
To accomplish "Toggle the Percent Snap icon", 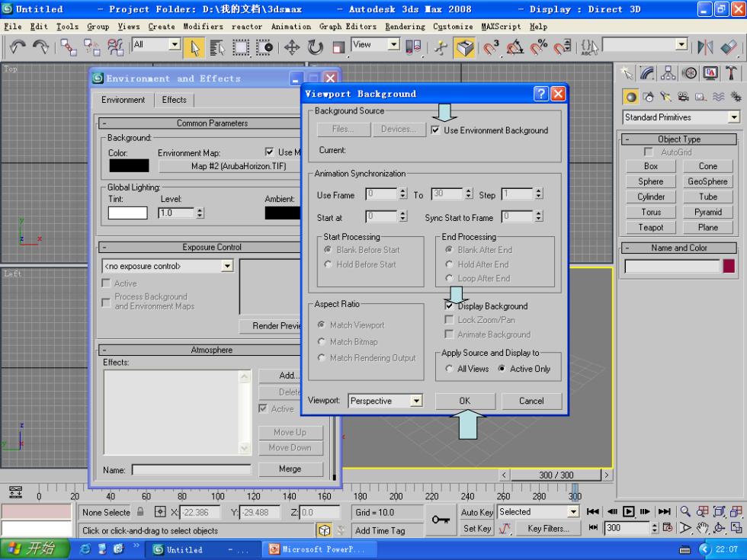I will point(539,47).
